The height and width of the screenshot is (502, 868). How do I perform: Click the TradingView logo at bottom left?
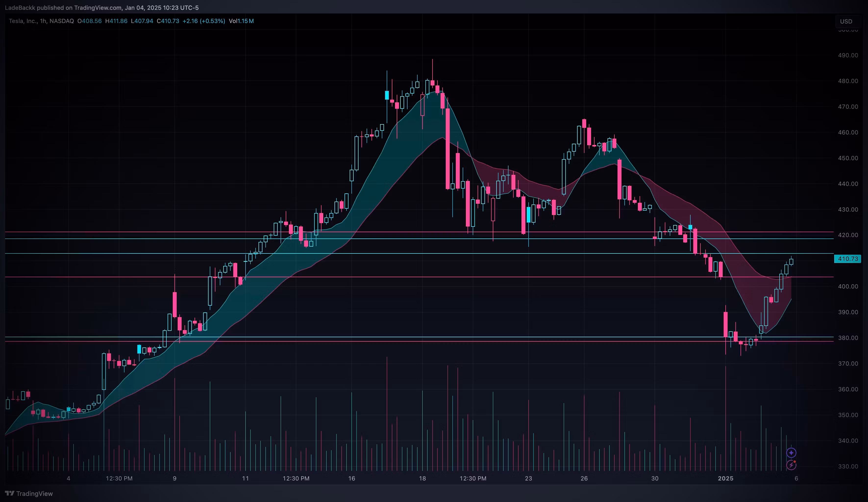click(x=29, y=493)
